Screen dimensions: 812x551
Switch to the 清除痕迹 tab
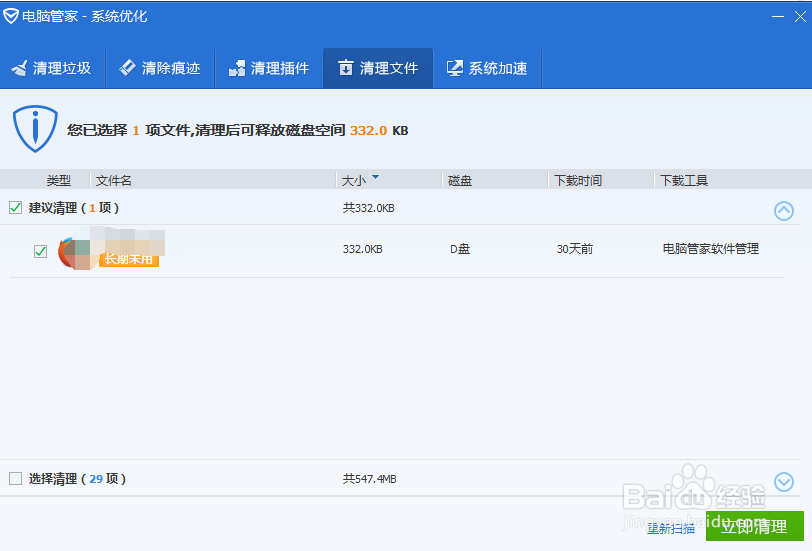pos(161,68)
